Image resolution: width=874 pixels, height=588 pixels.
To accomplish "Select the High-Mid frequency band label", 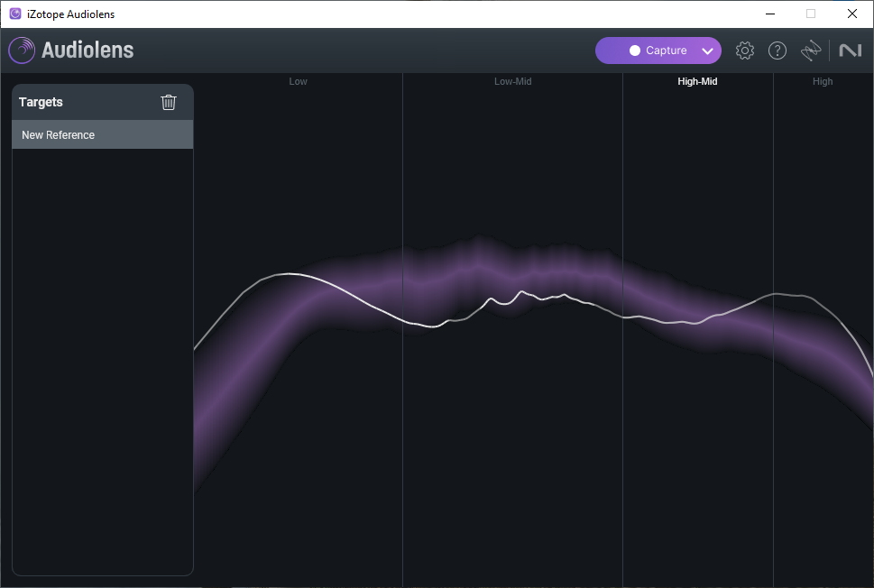I will pos(697,81).
